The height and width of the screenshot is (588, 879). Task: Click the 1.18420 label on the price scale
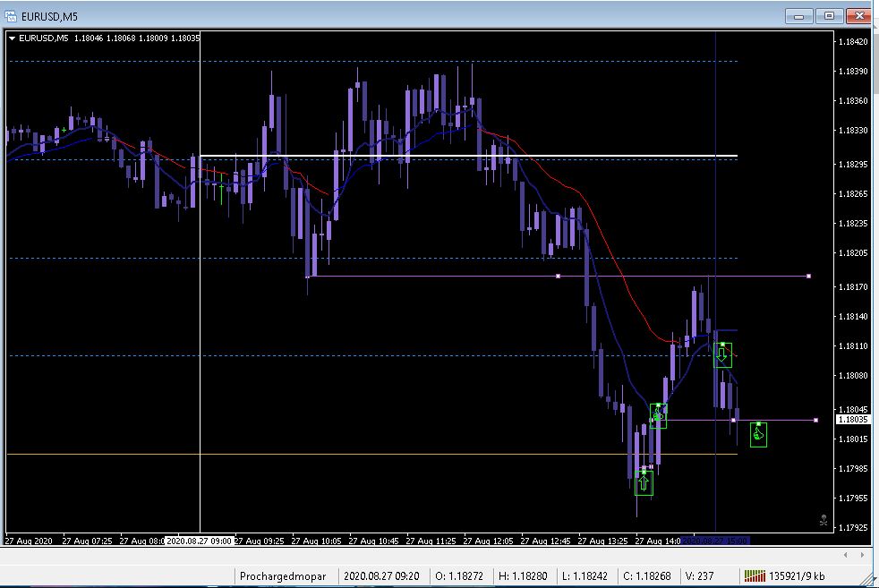(x=853, y=41)
